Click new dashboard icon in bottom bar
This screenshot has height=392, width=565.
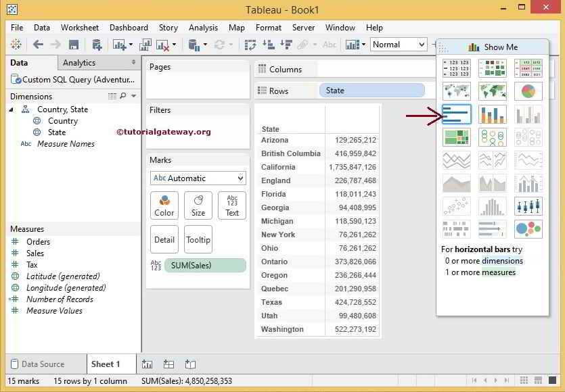[168, 364]
